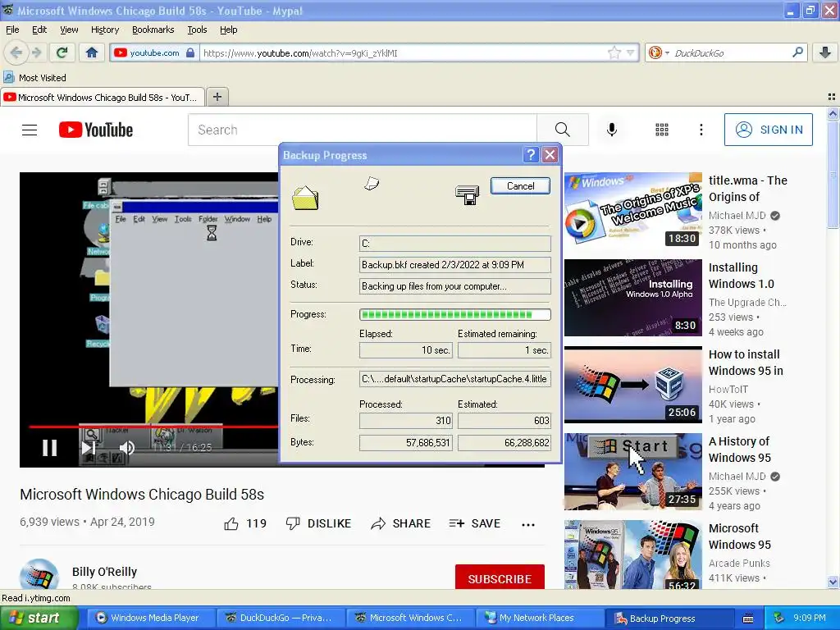Click the YouTube search magnifier button
This screenshot has height=630, width=840.
562,130
